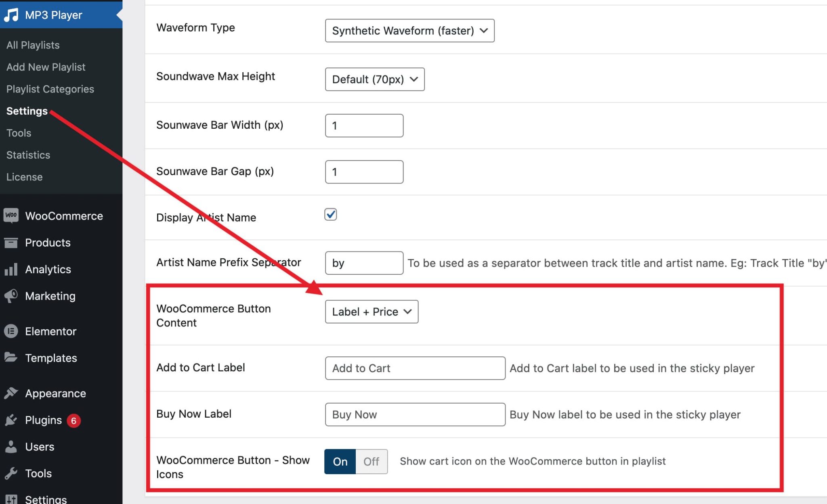
Task: Click the Elementor circle icon
Action: [x=11, y=331]
